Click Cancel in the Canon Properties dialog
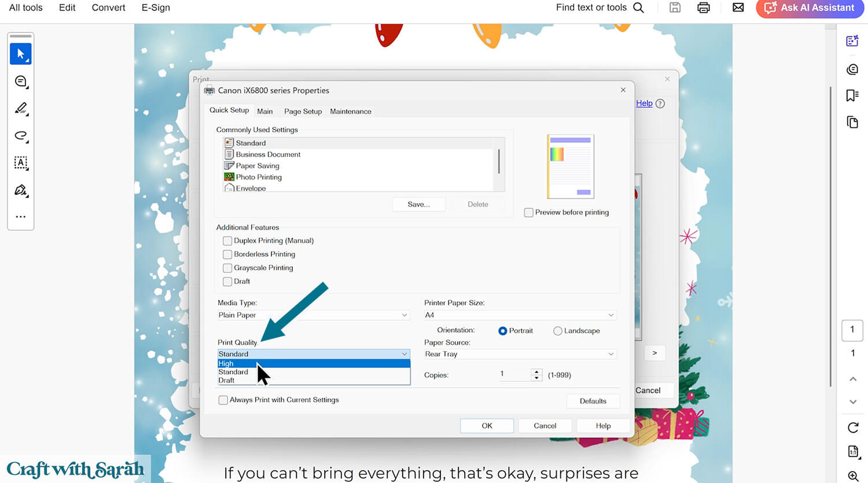This screenshot has width=868, height=483. 545,426
